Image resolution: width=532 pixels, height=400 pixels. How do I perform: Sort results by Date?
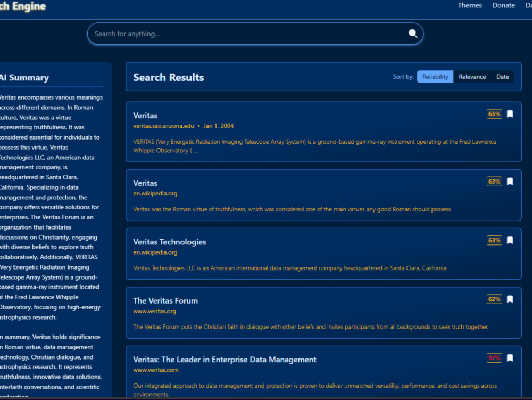tap(503, 77)
